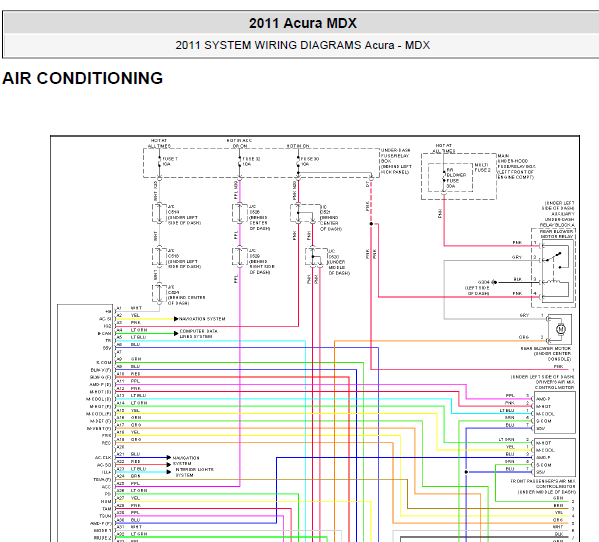Click the Fuse 7 10A fuse symbol
The image size is (599, 542).
tap(159, 162)
